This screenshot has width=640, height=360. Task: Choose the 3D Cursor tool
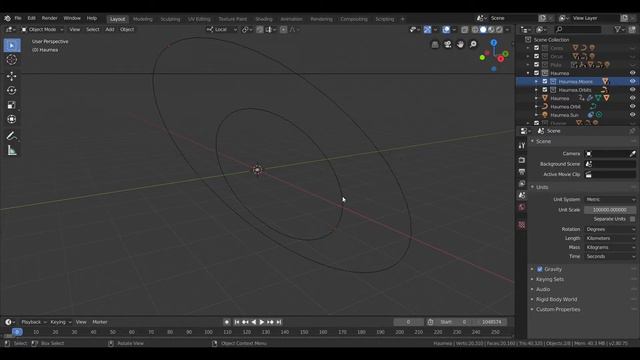coord(12,60)
